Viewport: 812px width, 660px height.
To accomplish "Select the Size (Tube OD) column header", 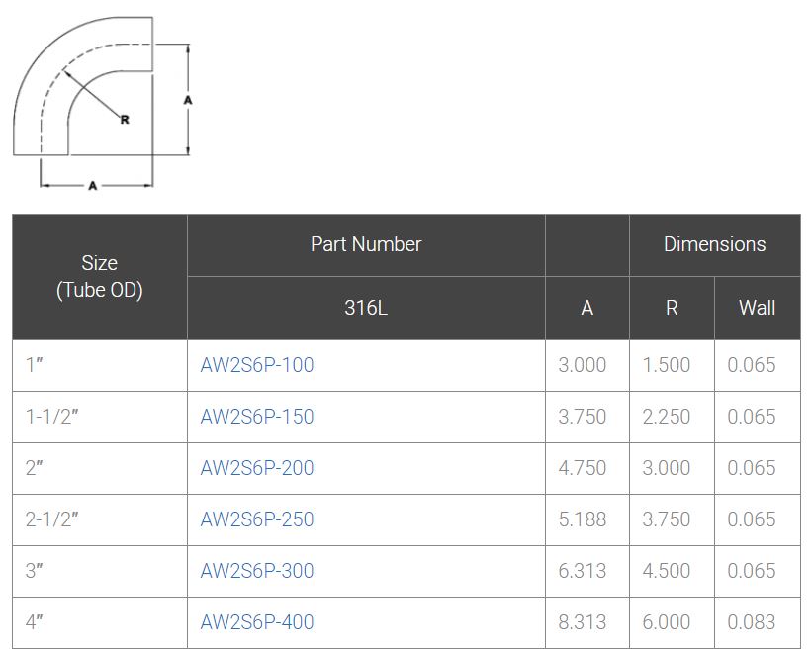I will coord(99,277).
